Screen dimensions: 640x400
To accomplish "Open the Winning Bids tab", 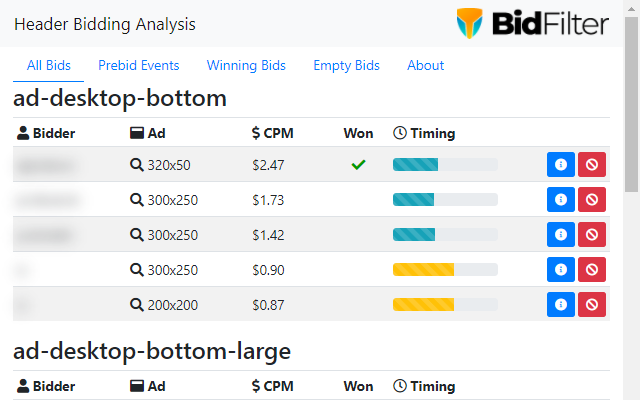I will 246,65.
